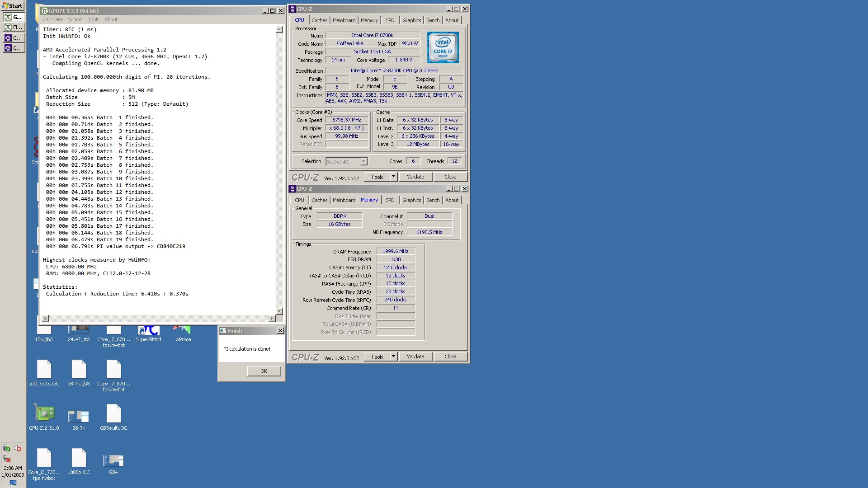Click Close button in memory CPU-Z window
Image resolution: width=868 pixels, height=488 pixels.
[450, 357]
